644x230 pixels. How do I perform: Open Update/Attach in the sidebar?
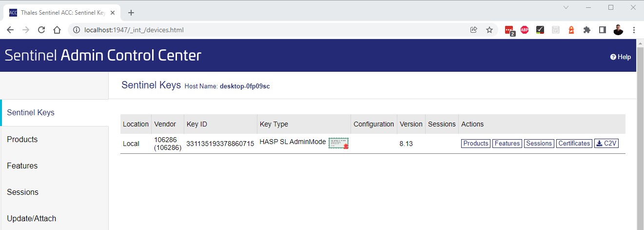55,218
